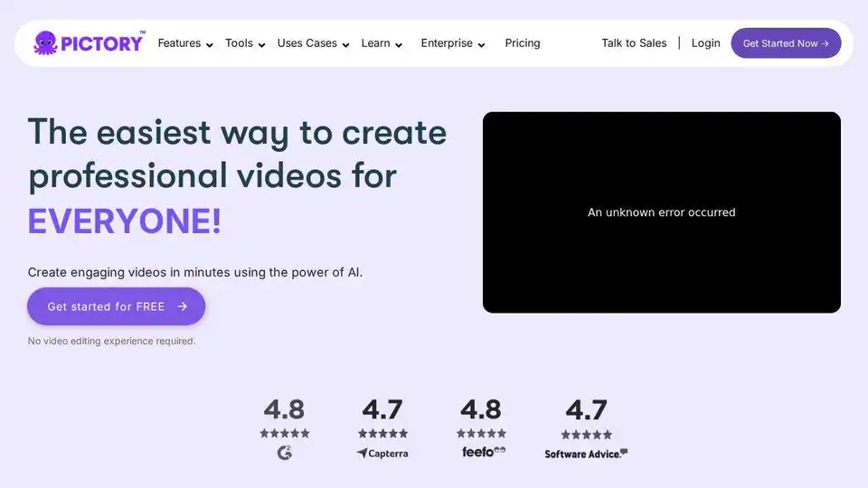
Task: Go to the Pricing page
Action: (x=523, y=43)
